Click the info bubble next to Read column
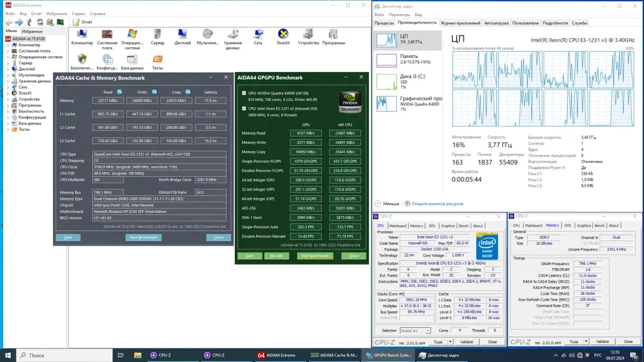This screenshot has height=362, width=644. (x=120, y=92)
